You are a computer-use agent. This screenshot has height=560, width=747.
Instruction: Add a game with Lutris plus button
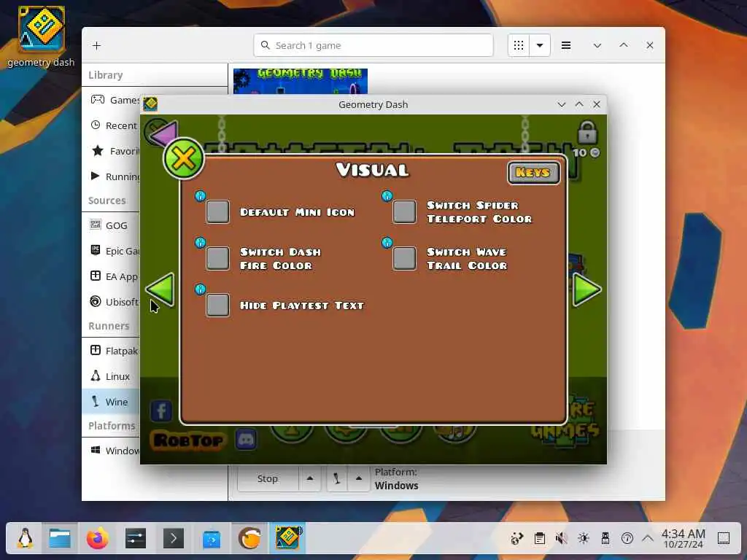97,46
